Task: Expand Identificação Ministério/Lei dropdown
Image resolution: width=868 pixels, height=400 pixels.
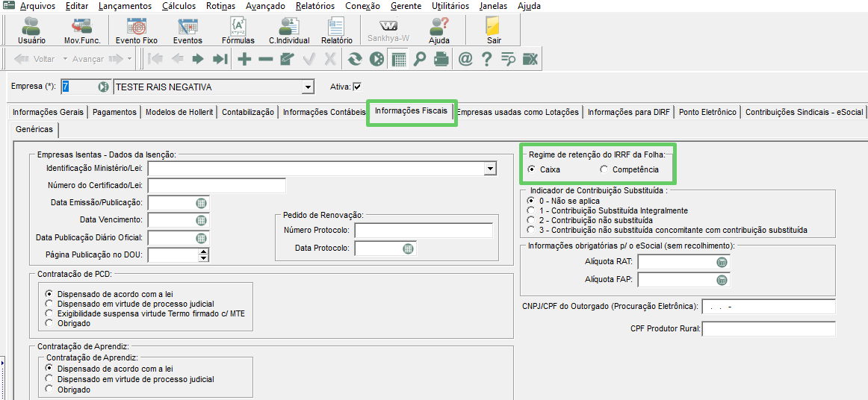Action: (x=490, y=168)
